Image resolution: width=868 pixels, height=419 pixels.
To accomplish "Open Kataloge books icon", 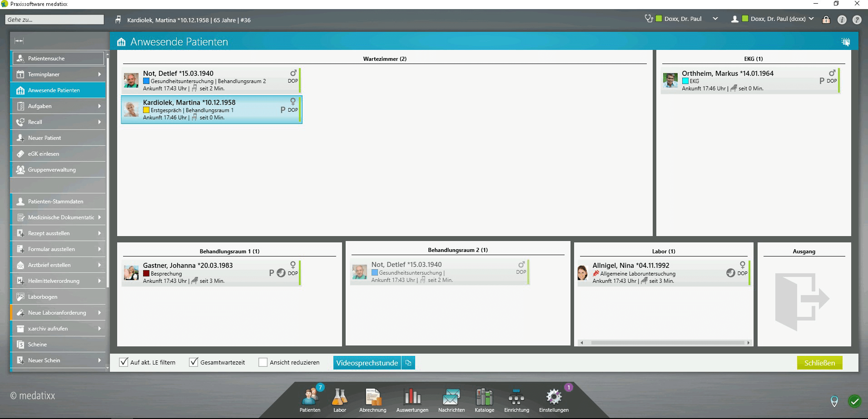I will coord(484,398).
